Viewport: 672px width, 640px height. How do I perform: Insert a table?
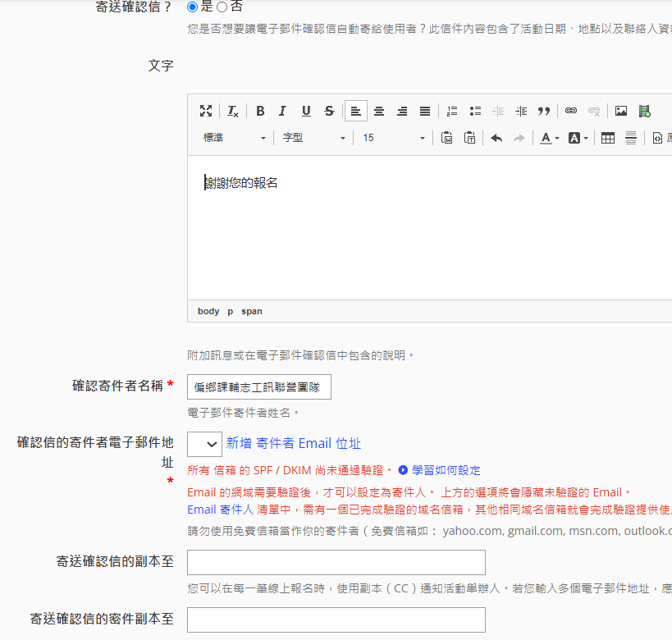608,138
